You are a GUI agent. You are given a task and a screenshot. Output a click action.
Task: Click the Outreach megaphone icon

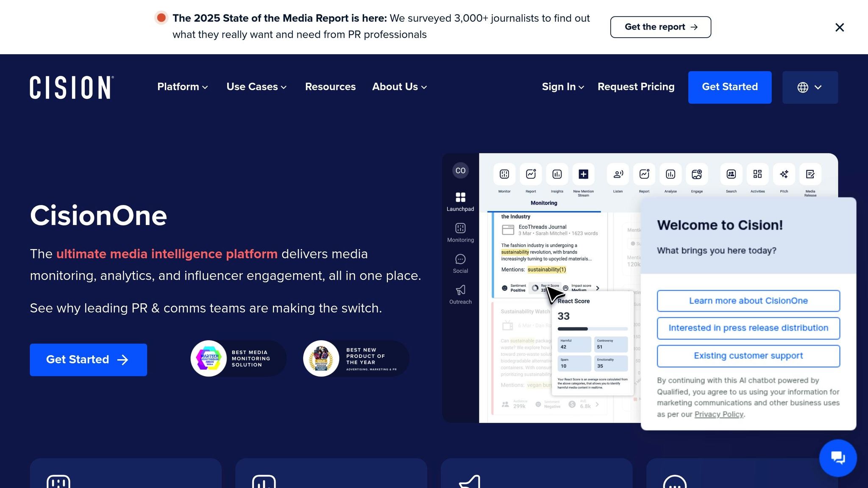tap(460, 290)
